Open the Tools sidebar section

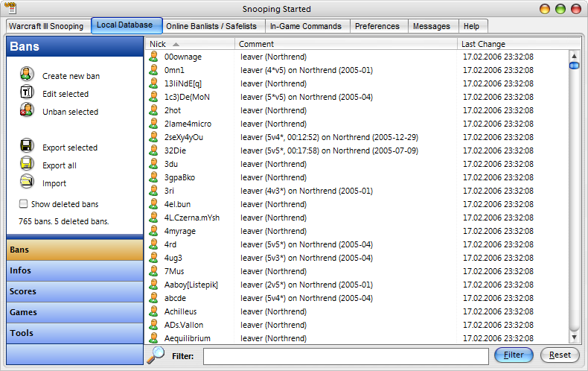pyautogui.click(x=74, y=333)
